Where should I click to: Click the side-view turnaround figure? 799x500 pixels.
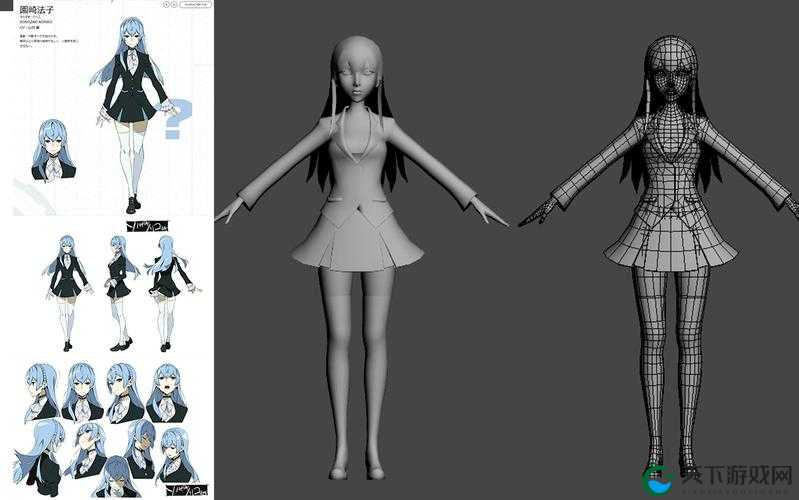(x=122, y=293)
